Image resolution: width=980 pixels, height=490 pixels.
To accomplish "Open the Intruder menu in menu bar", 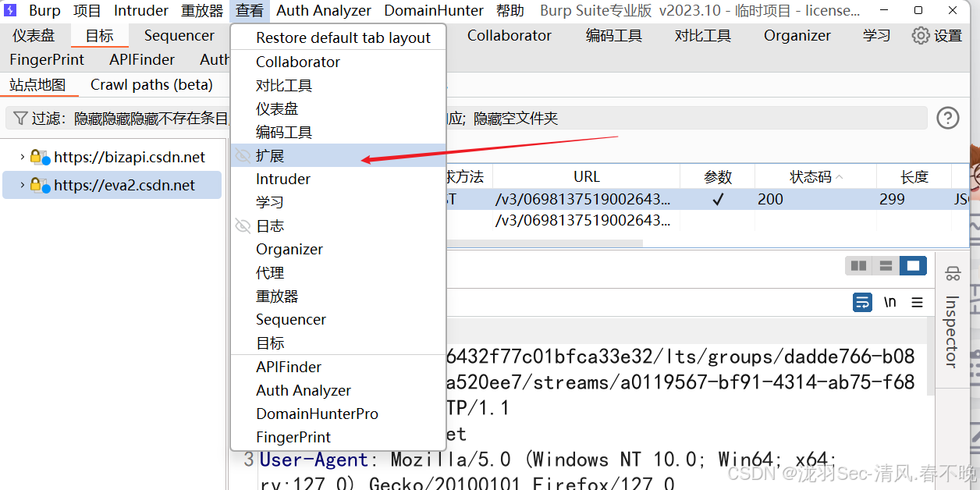I will click(x=141, y=11).
